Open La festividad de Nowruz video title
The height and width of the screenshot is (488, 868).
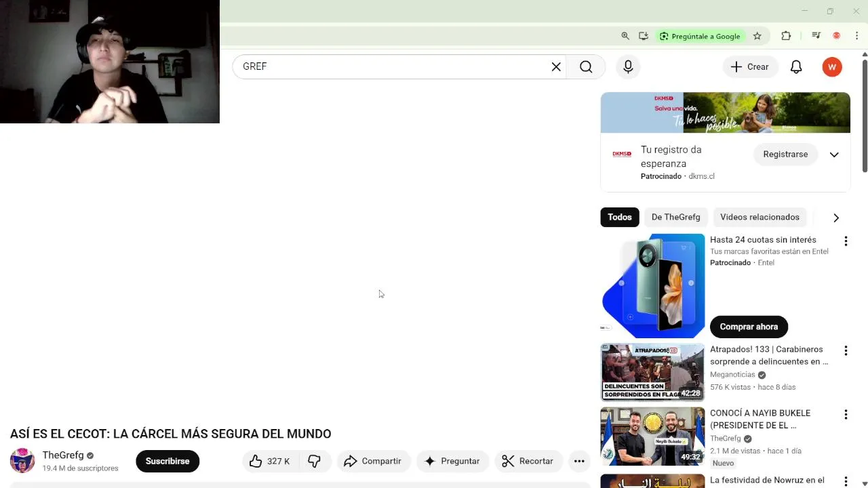click(x=767, y=481)
